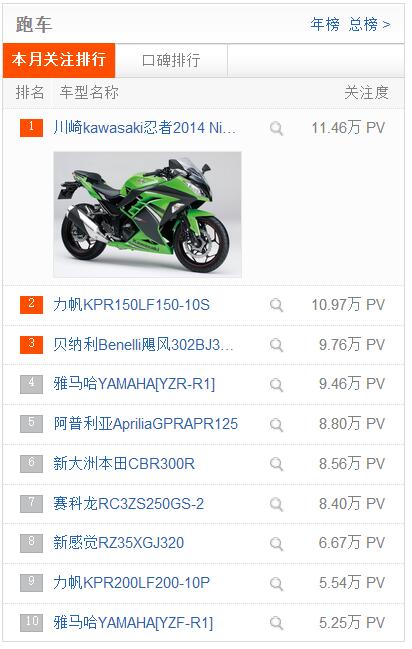
Task: Click magnifier icon next to 新感觉RZ35XGJ320
Action: [x=276, y=544]
